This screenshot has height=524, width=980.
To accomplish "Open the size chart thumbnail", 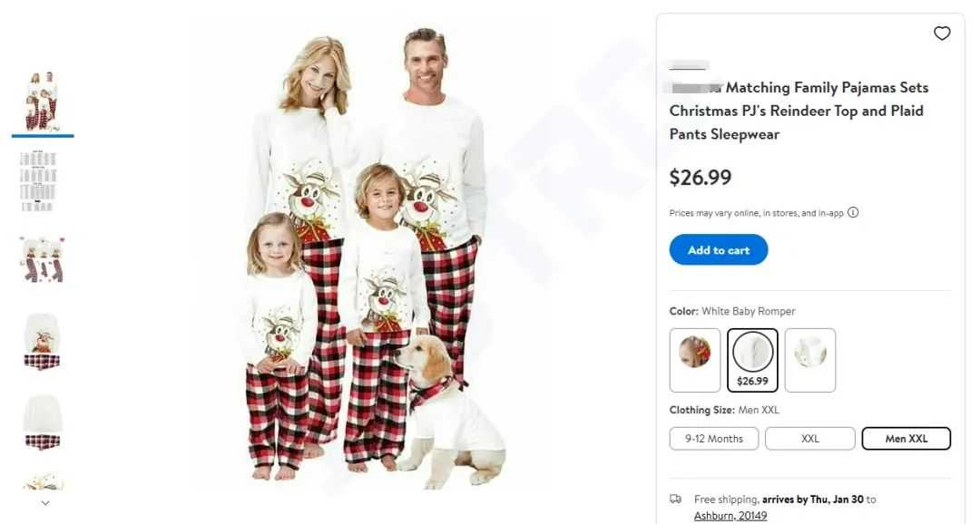I will point(37,181).
